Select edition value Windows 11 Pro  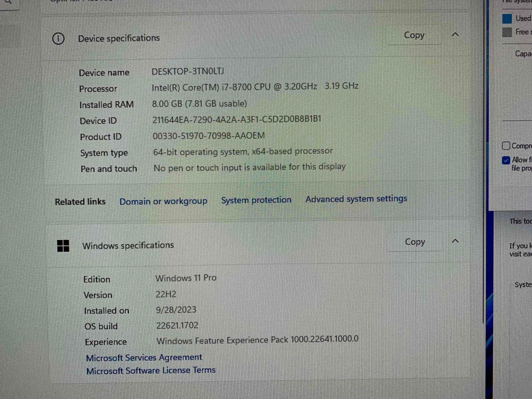click(186, 278)
